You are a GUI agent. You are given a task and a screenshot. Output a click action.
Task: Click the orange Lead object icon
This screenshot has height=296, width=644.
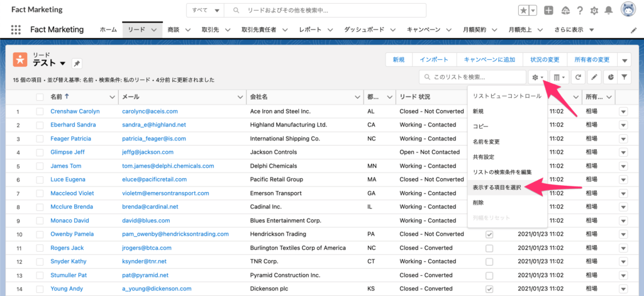[x=19, y=60]
